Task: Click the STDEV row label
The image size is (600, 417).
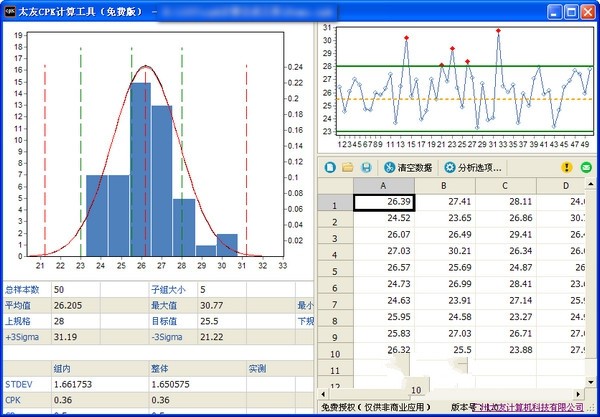Action: 18,384
